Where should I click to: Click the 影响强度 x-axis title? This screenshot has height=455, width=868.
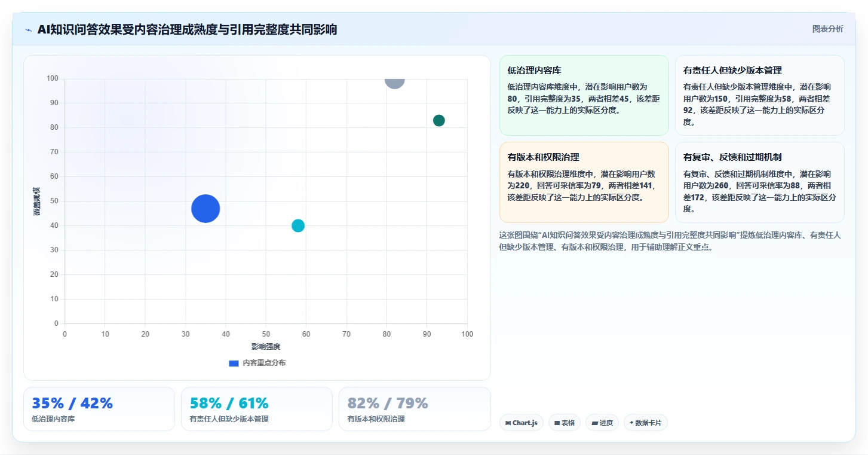click(266, 347)
